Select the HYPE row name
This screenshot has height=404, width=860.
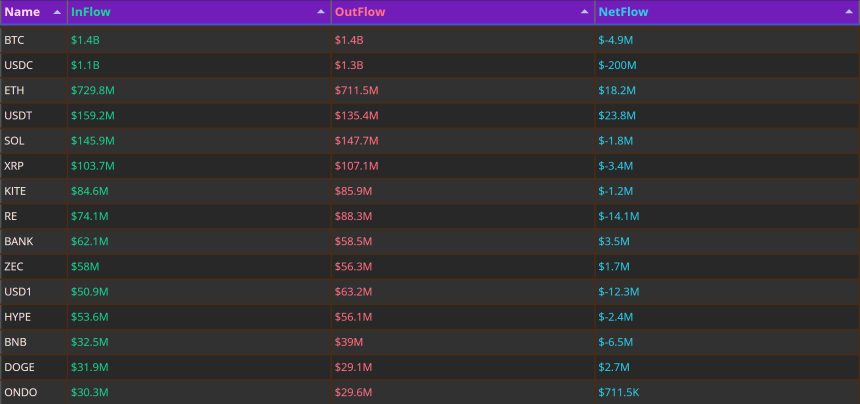tap(18, 317)
